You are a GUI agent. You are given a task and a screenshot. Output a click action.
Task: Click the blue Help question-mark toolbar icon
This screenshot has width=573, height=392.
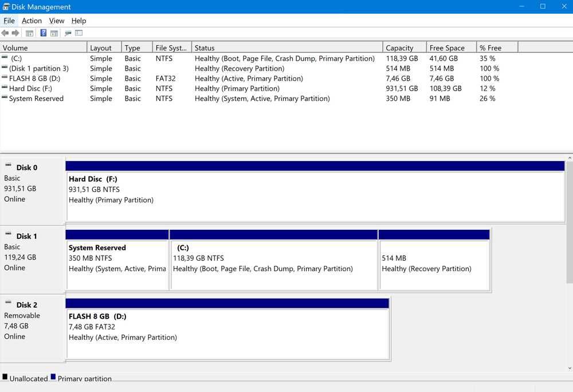[x=43, y=33]
